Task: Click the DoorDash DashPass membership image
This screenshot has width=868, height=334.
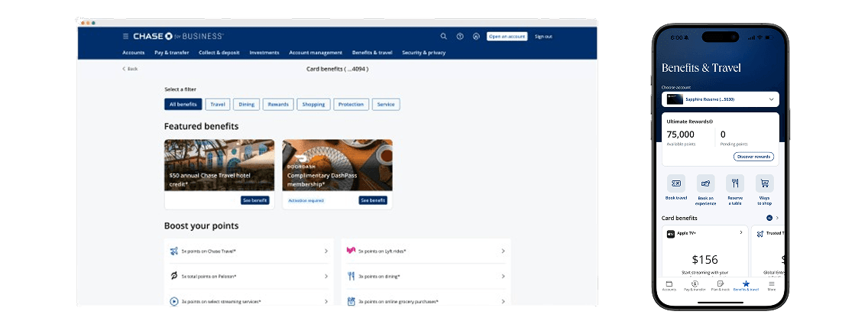Action: pos(337,165)
